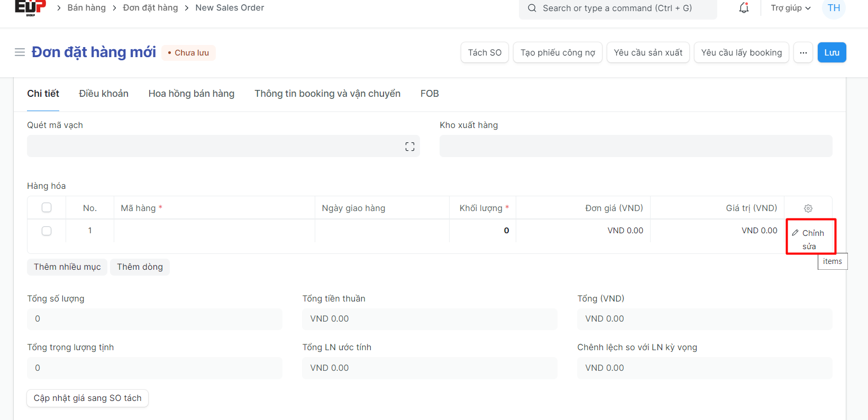Click the EUP logo home icon

30,7
